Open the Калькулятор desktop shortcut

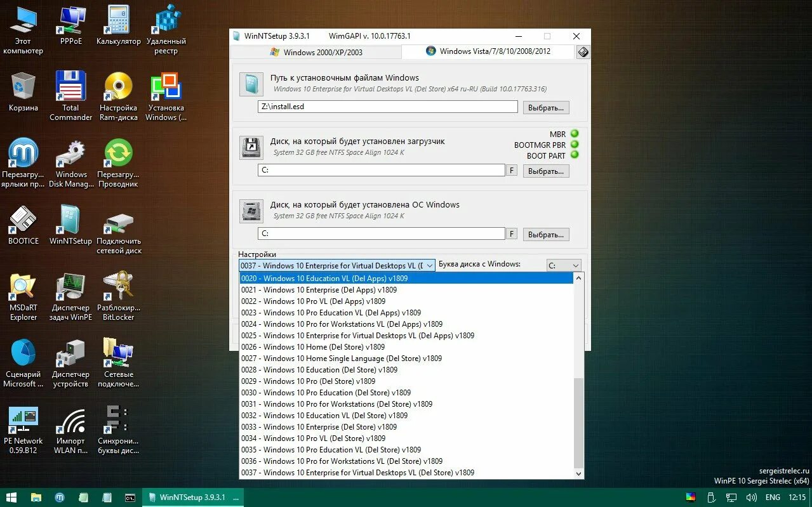tap(119, 25)
